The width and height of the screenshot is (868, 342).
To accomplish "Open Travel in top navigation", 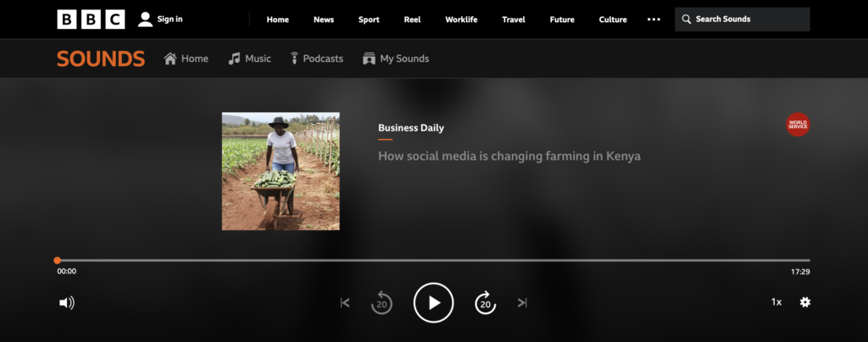I will (x=513, y=20).
